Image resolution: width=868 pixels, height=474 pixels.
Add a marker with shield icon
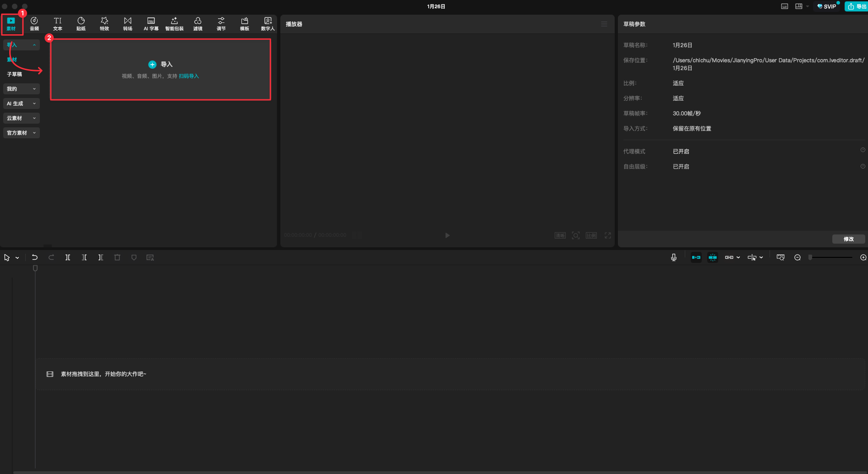[x=134, y=257]
